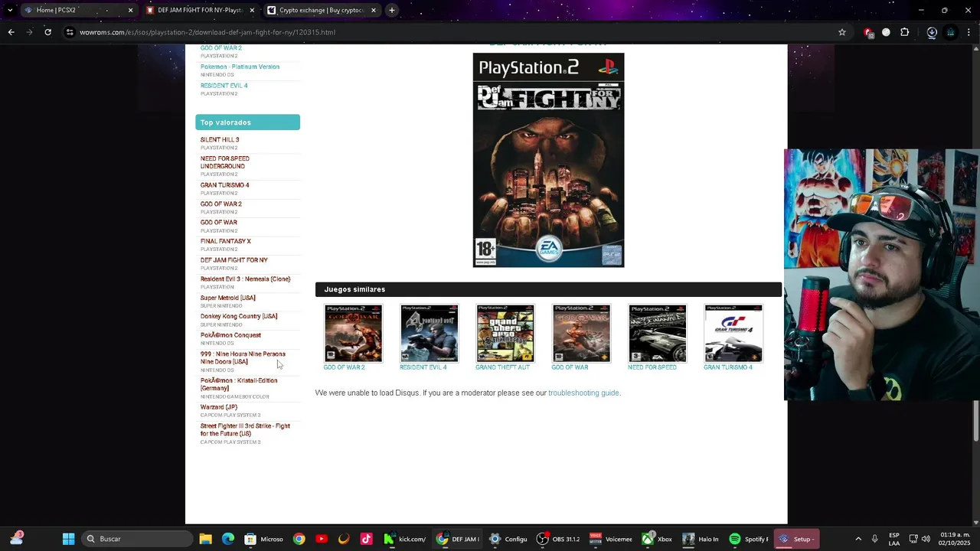Image resolution: width=980 pixels, height=551 pixels.
Task: Open 999 : Nine Hours Nine Persons link
Action: pyautogui.click(x=243, y=357)
